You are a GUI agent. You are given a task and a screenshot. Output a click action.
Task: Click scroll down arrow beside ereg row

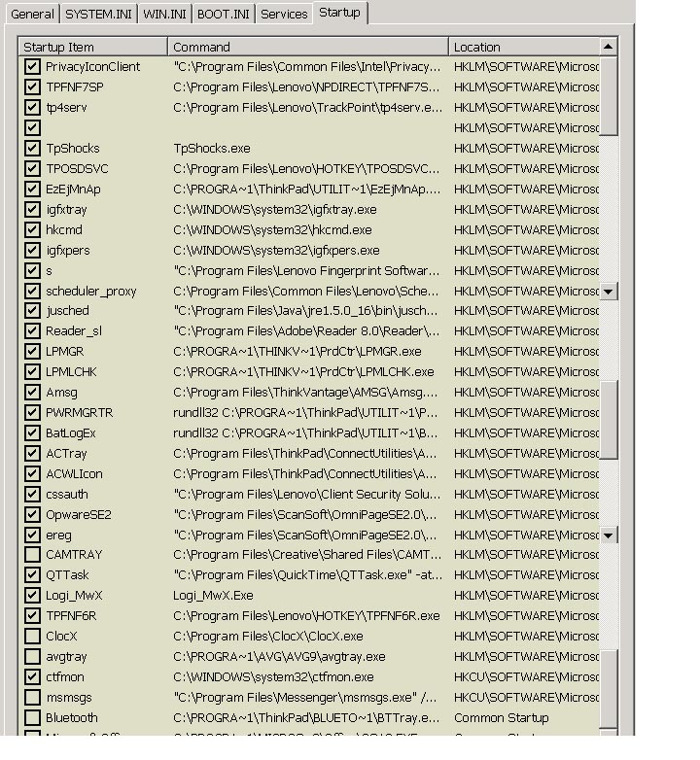click(x=608, y=535)
